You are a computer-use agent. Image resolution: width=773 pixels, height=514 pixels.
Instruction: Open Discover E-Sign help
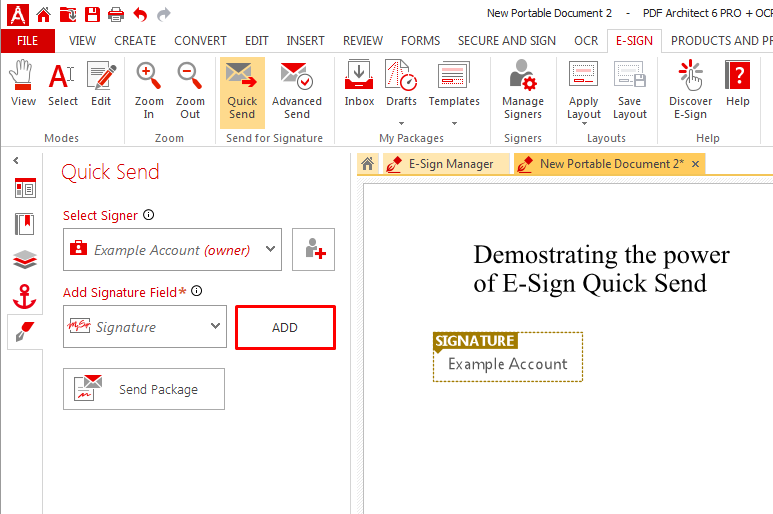click(690, 90)
